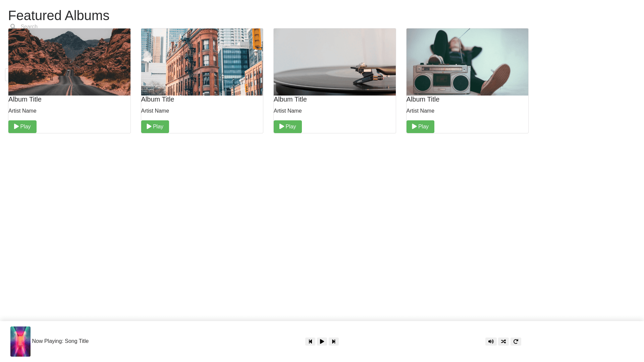Click Artist Name under vinyl album
The width and height of the screenshot is (644, 362).
click(x=287, y=111)
